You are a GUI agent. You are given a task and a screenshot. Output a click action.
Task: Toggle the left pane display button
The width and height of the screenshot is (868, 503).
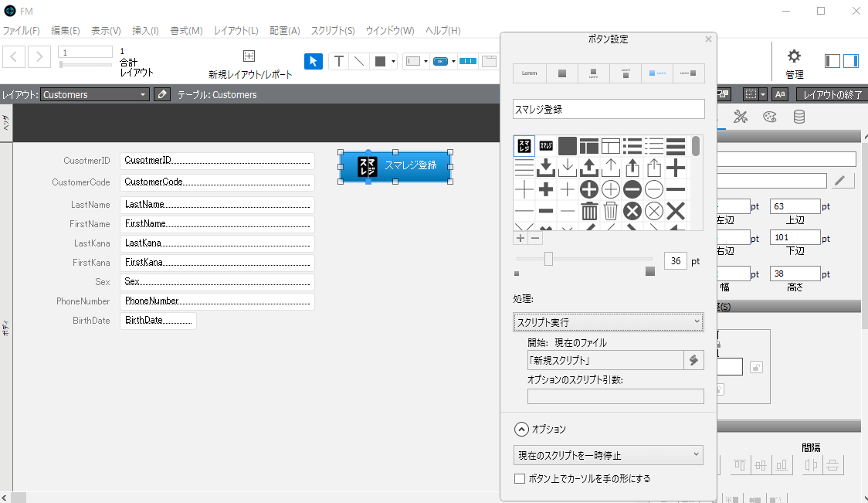[x=832, y=60]
